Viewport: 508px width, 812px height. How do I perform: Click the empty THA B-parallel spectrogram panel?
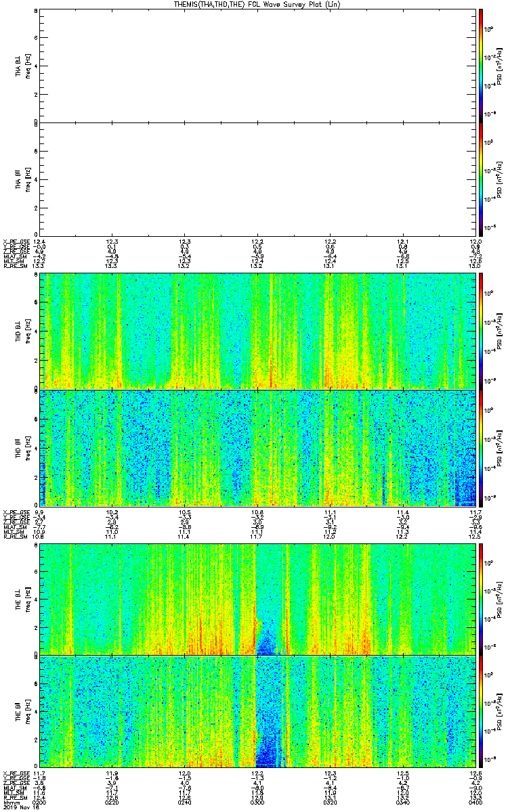click(257, 178)
